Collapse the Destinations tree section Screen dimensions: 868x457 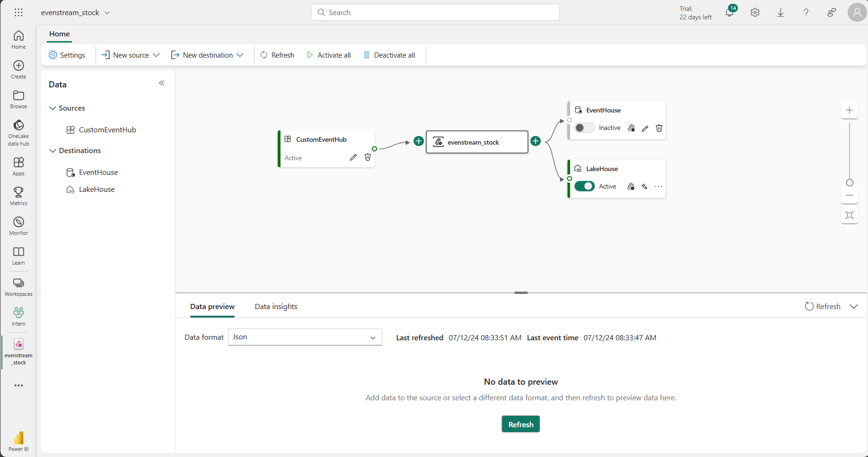[53, 151]
